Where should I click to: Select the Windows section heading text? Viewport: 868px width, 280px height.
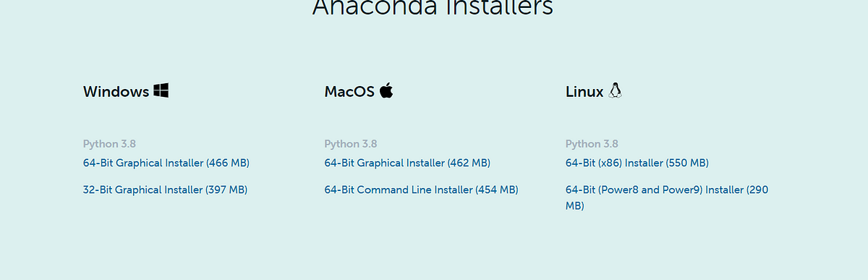pos(116,92)
